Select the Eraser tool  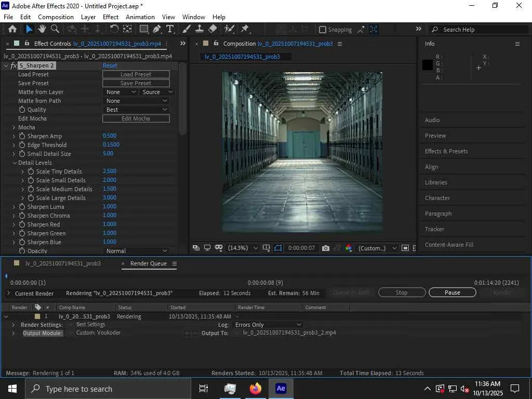(x=212, y=29)
